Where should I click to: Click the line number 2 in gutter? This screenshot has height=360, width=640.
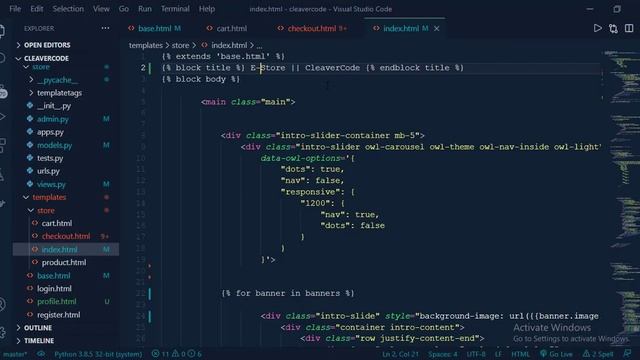[143, 68]
